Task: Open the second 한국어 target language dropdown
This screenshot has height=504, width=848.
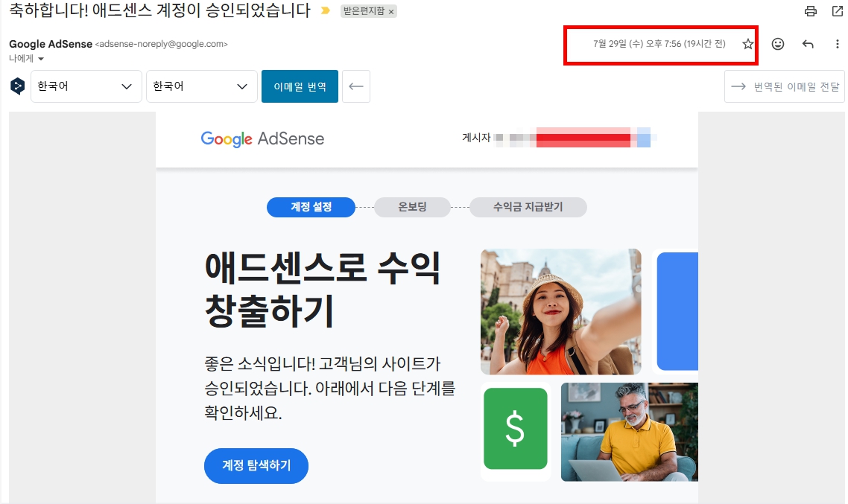Action: point(202,86)
